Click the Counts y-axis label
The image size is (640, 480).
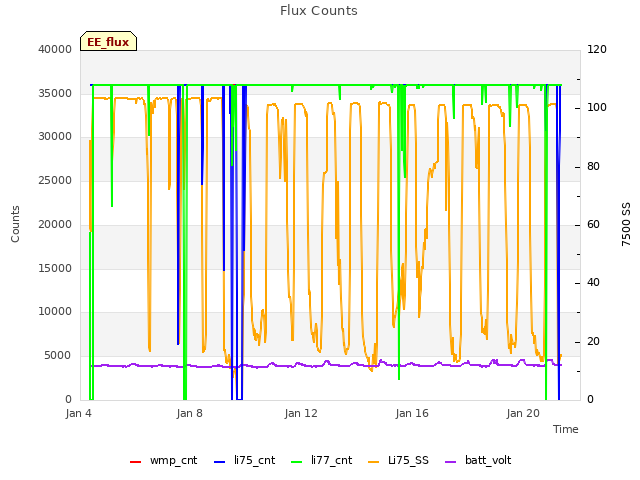(15, 224)
